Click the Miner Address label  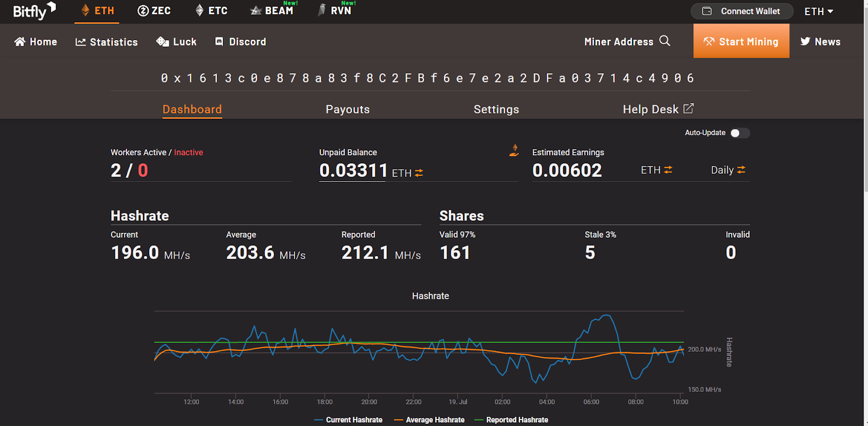(618, 42)
